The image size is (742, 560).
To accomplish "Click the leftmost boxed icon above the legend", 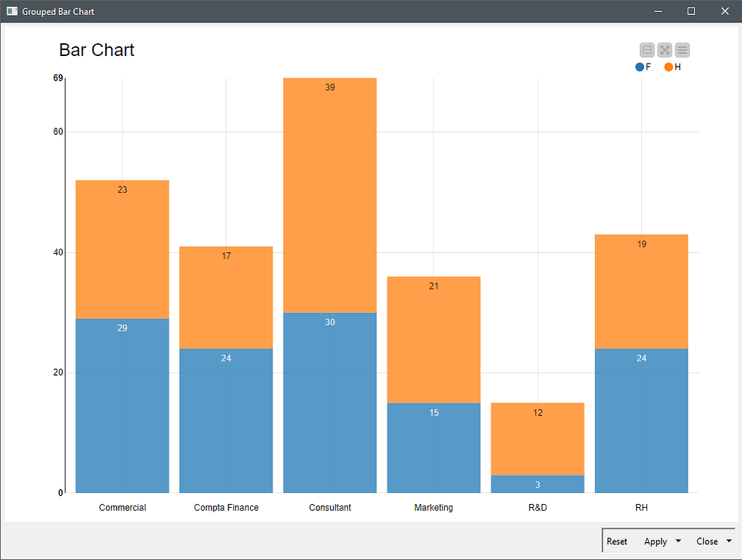I will (x=646, y=49).
